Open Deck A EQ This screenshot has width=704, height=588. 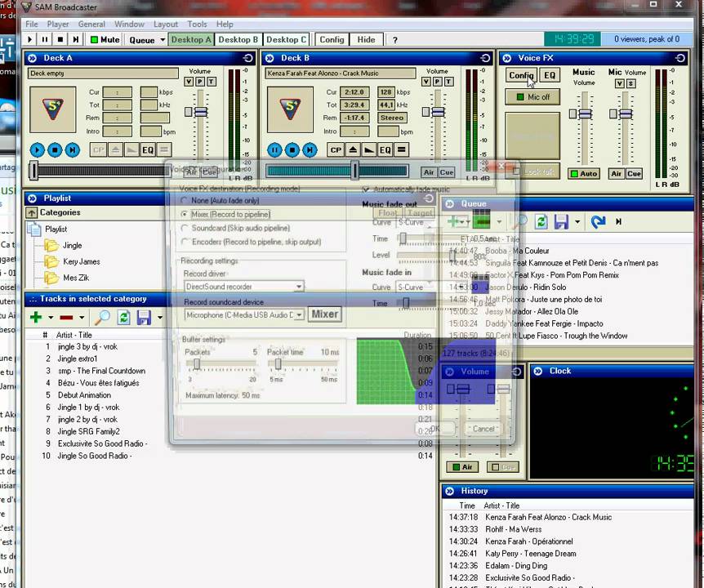pyautogui.click(x=148, y=150)
